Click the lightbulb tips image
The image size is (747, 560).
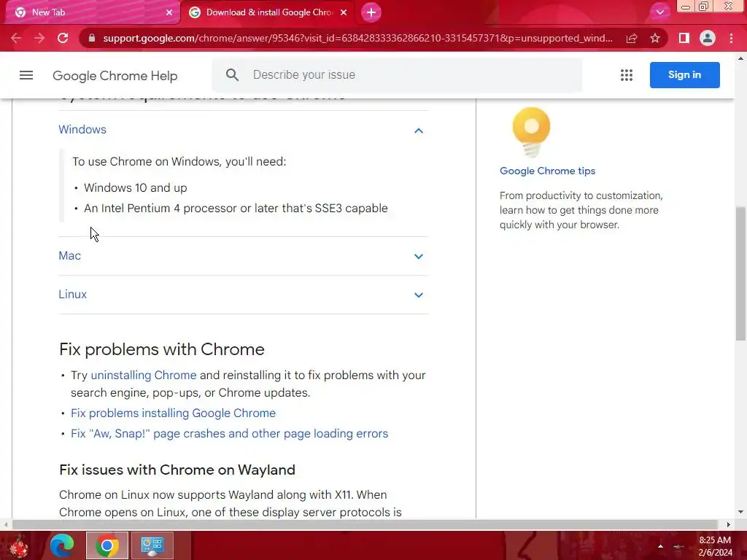(531, 133)
